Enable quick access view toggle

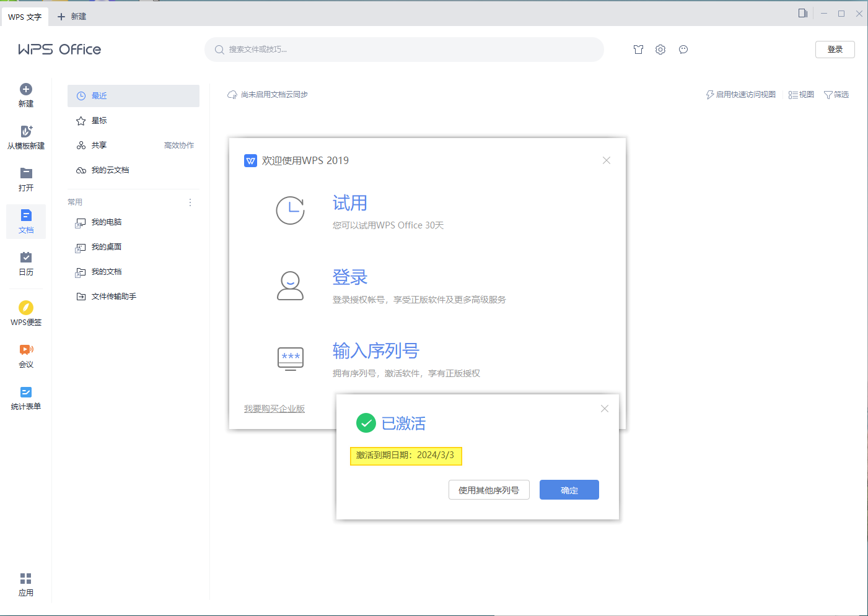(x=741, y=95)
